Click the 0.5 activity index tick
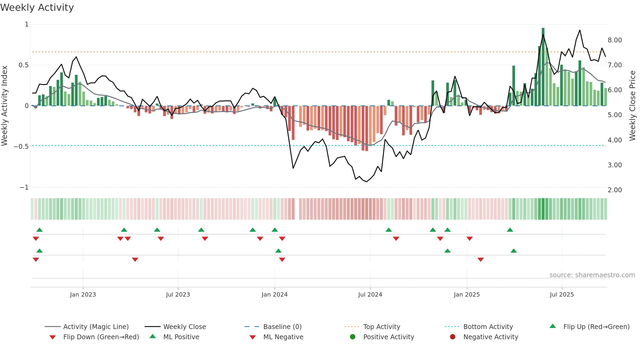This screenshot has height=362, width=644. [x=23, y=65]
